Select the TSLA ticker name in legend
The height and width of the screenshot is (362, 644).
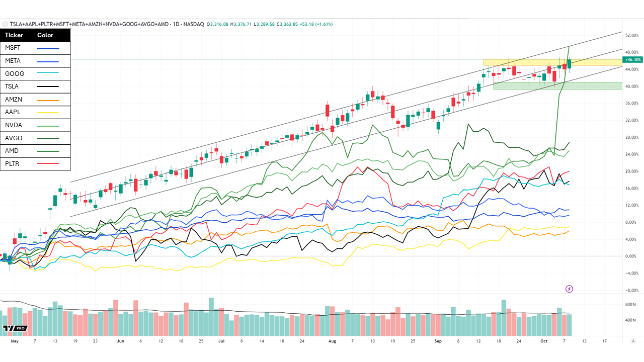13,86
